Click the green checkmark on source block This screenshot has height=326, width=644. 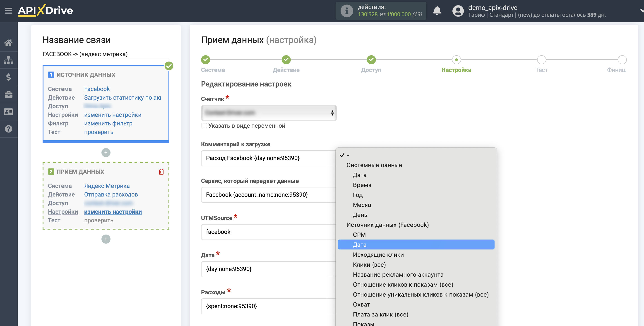(x=169, y=66)
